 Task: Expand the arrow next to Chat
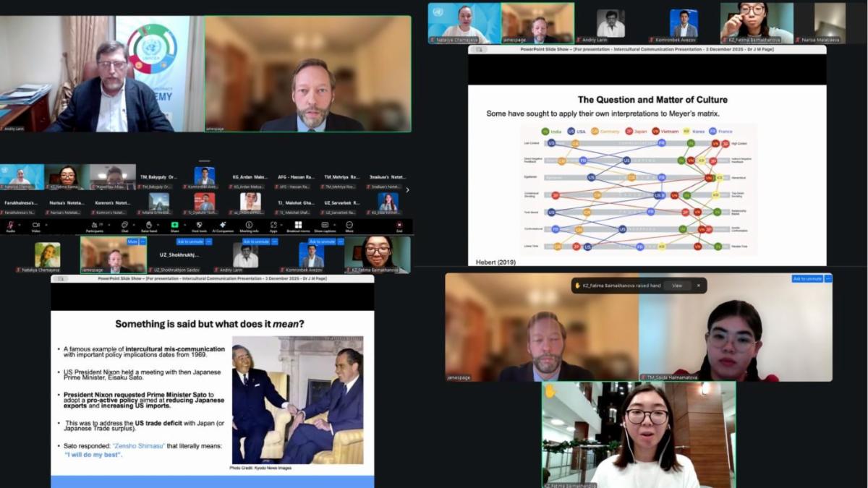(134, 224)
